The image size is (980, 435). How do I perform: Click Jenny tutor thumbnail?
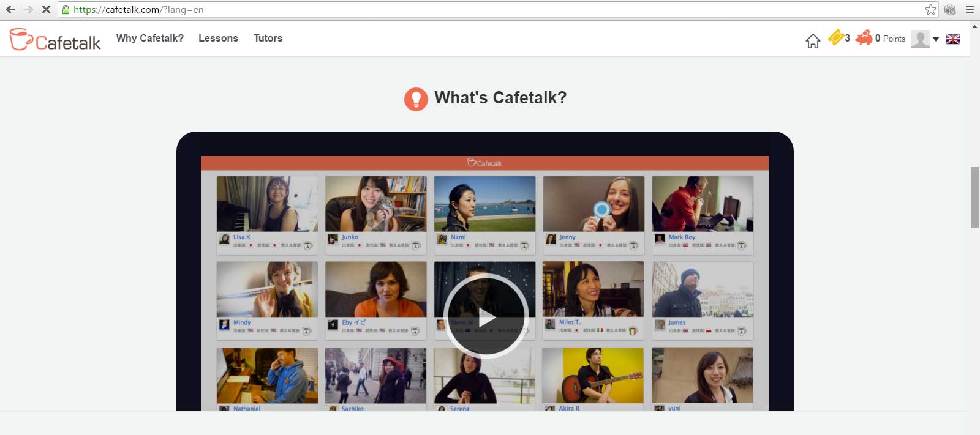pyautogui.click(x=594, y=204)
